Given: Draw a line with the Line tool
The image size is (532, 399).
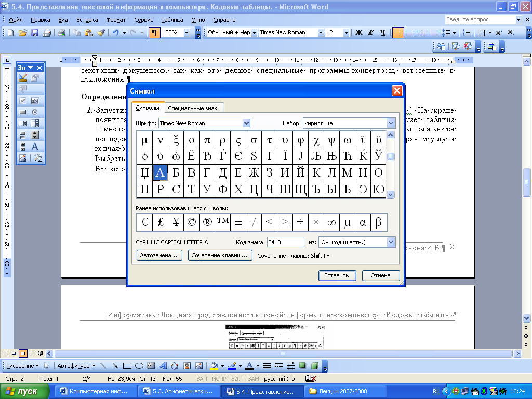Looking at the screenshot, I should pyautogui.click(x=103, y=366).
